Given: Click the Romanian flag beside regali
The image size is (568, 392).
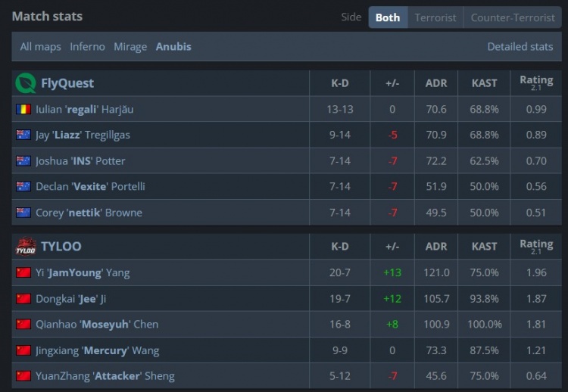Looking at the screenshot, I should click(23, 109).
